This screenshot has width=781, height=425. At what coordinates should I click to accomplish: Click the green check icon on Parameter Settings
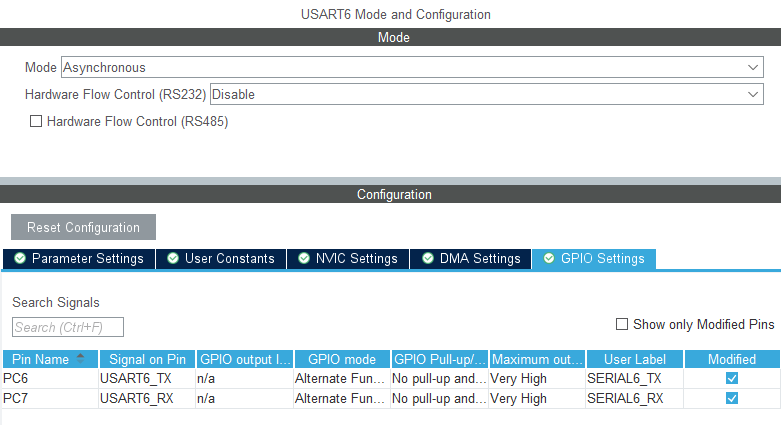pos(20,258)
